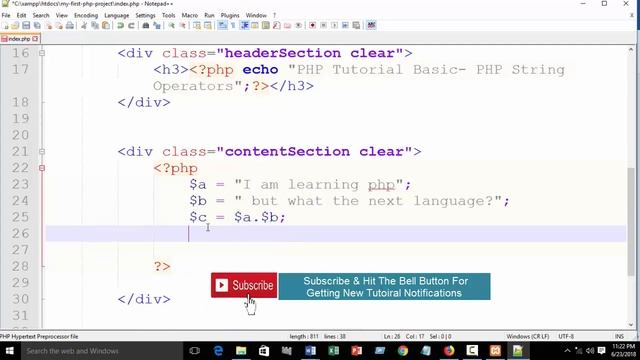Open Find with the binoculars icon
This screenshot has height=360, width=640.
point(146,25)
